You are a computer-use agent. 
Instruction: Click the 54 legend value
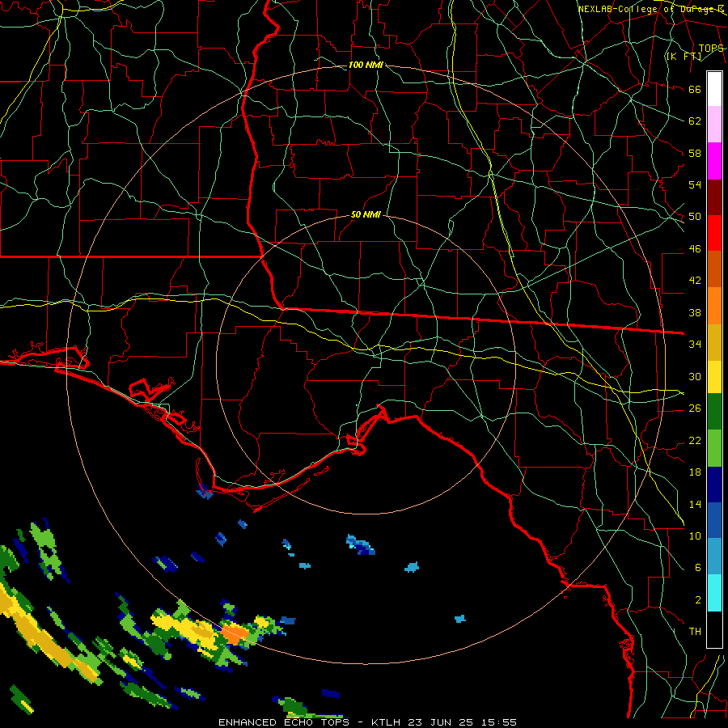pos(695,184)
